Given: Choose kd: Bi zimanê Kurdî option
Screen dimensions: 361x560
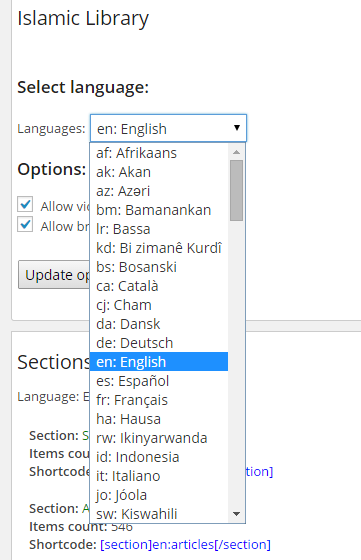Looking at the screenshot, I should coord(159,248).
